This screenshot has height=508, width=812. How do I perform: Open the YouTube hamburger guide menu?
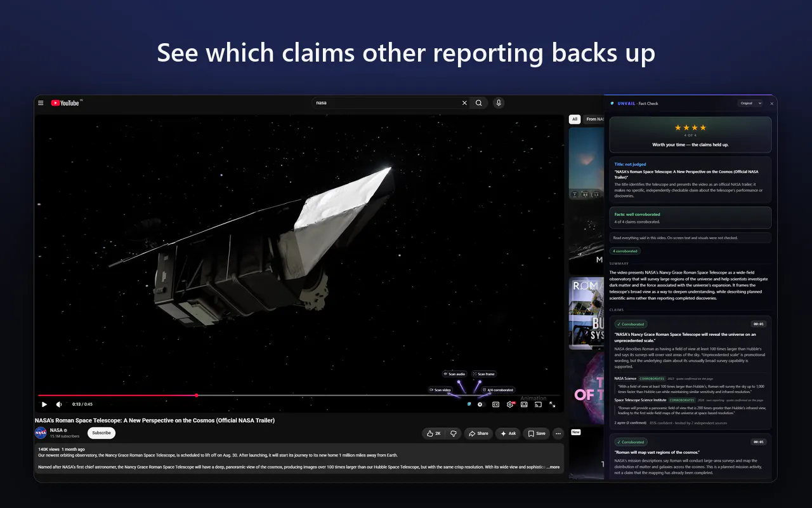pos(41,103)
